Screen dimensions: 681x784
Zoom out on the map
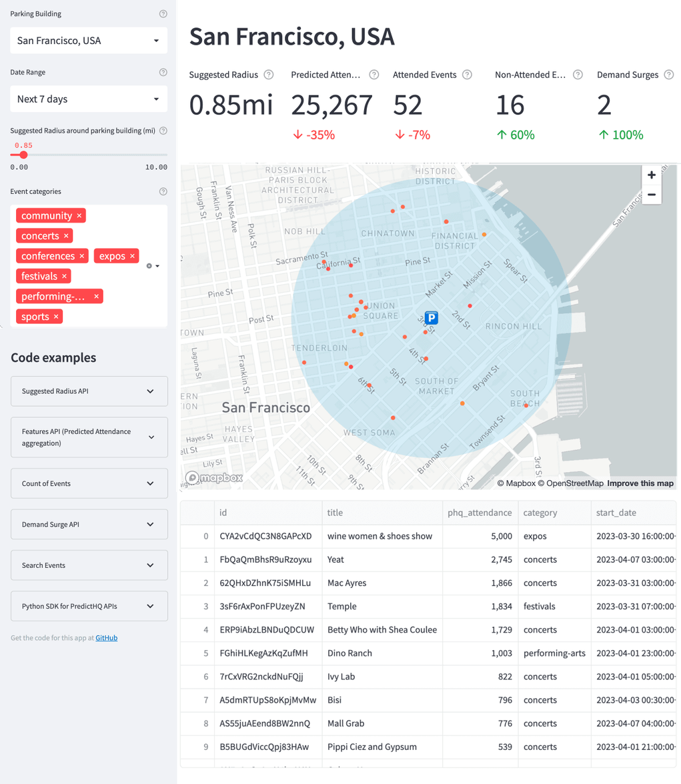(651, 195)
